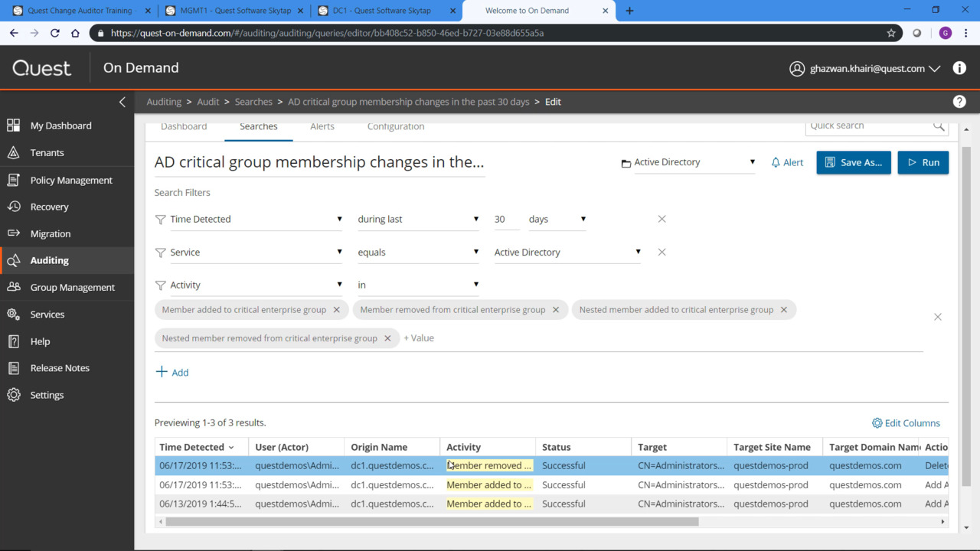This screenshot has width=980, height=551.
Task: Open Release Notes in sidebar
Action: 60,368
